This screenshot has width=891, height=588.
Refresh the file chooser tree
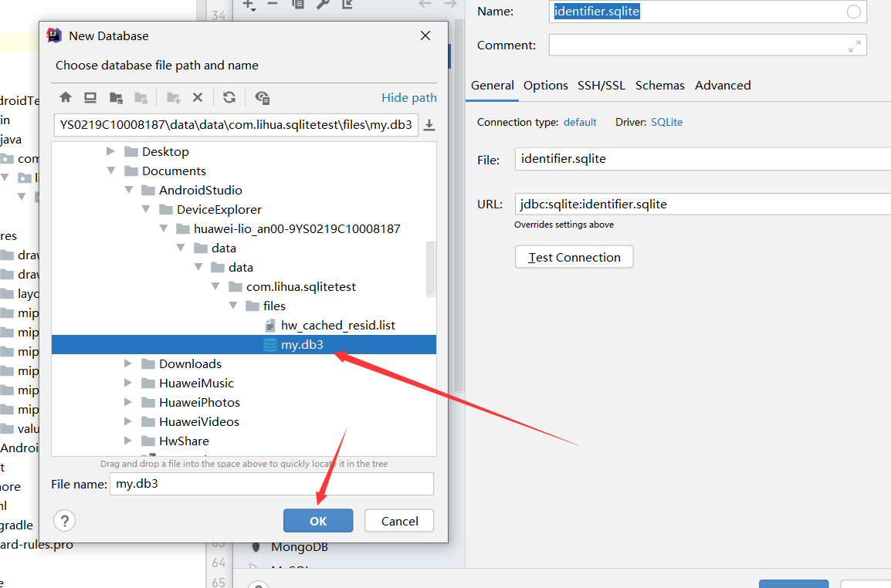229,97
